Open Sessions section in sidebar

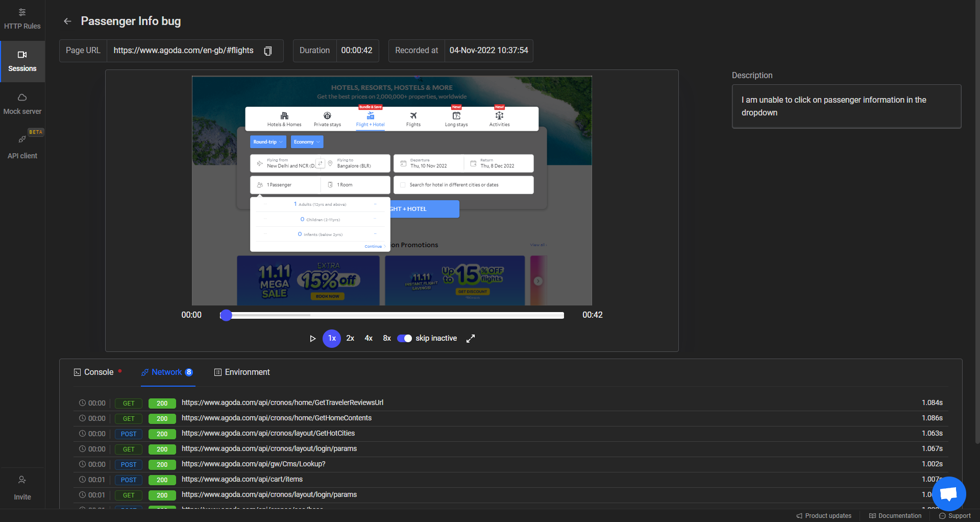click(x=22, y=62)
